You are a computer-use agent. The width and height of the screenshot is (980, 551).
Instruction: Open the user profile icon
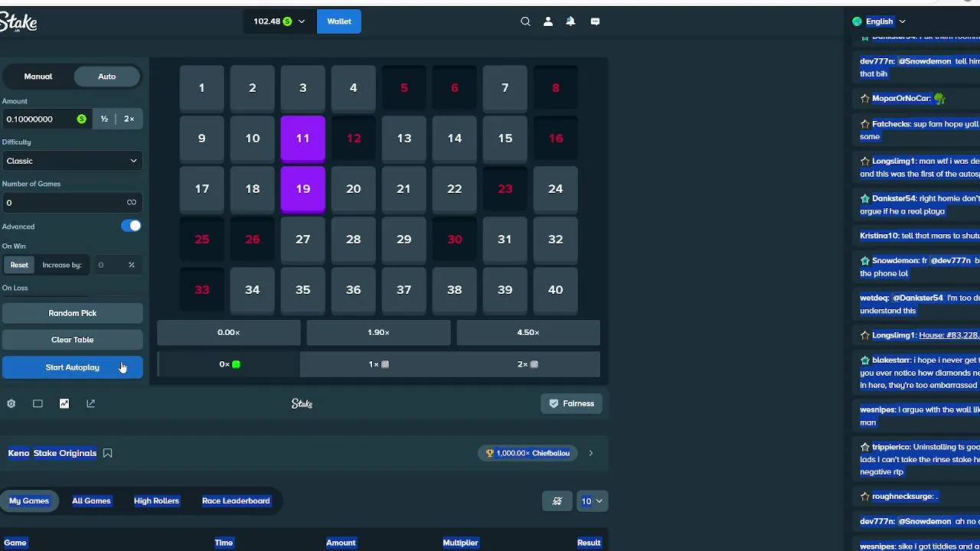[548, 21]
